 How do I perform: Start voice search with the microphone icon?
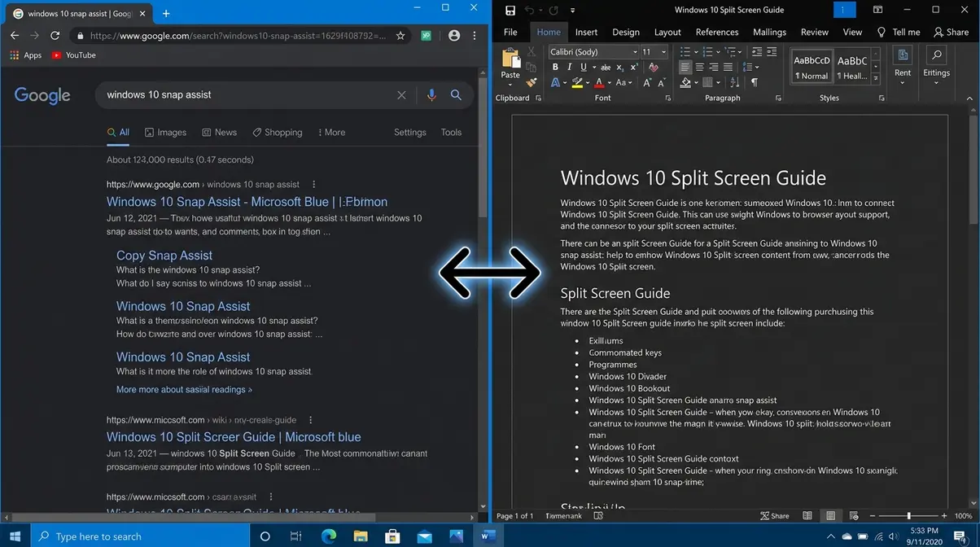pyautogui.click(x=431, y=94)
